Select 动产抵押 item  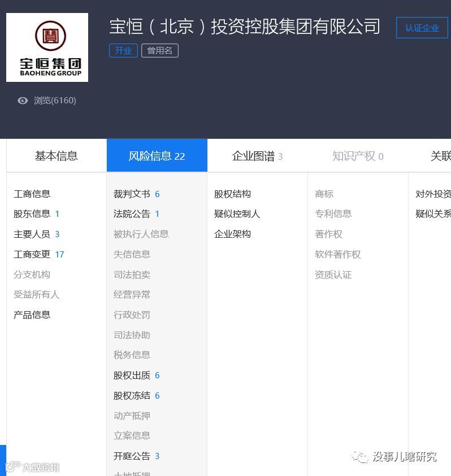(x=132, y=416)
